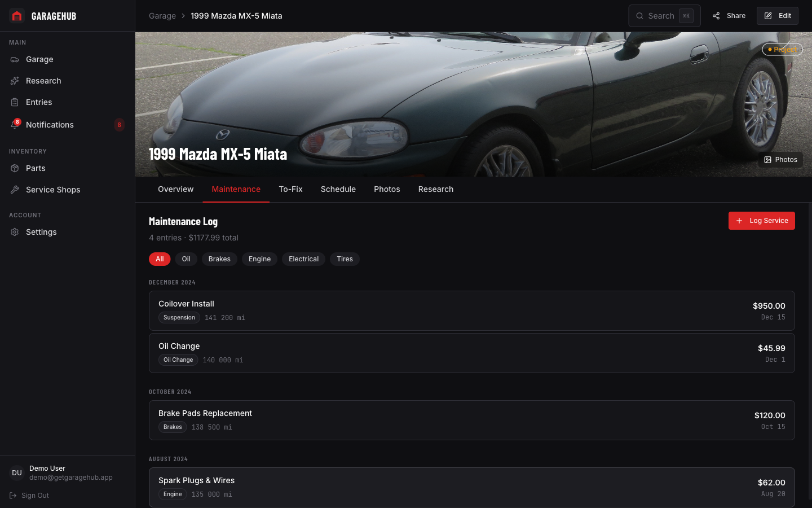Open Research in the sidebar
This screenshot has height=508, width=812.
pos(67,81)
